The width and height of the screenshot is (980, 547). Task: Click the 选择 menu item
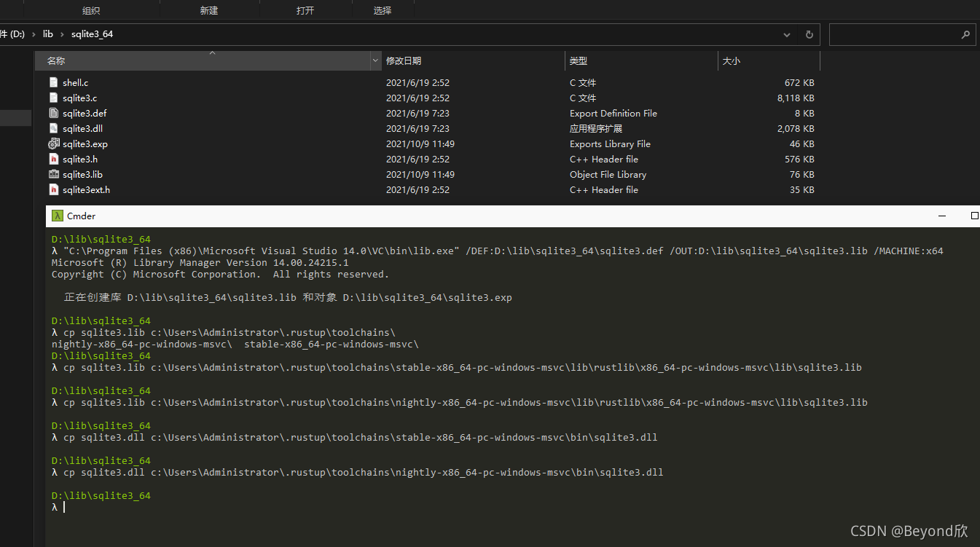383,10
